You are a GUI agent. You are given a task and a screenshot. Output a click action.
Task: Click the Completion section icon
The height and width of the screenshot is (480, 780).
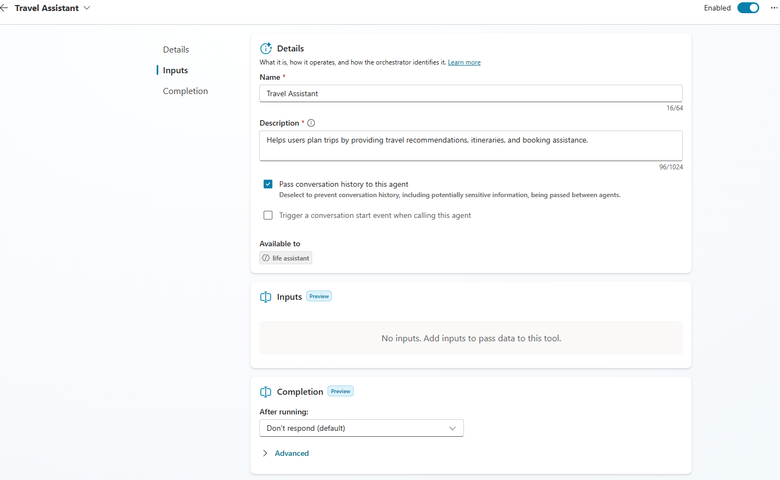click(x=266, y=392)
